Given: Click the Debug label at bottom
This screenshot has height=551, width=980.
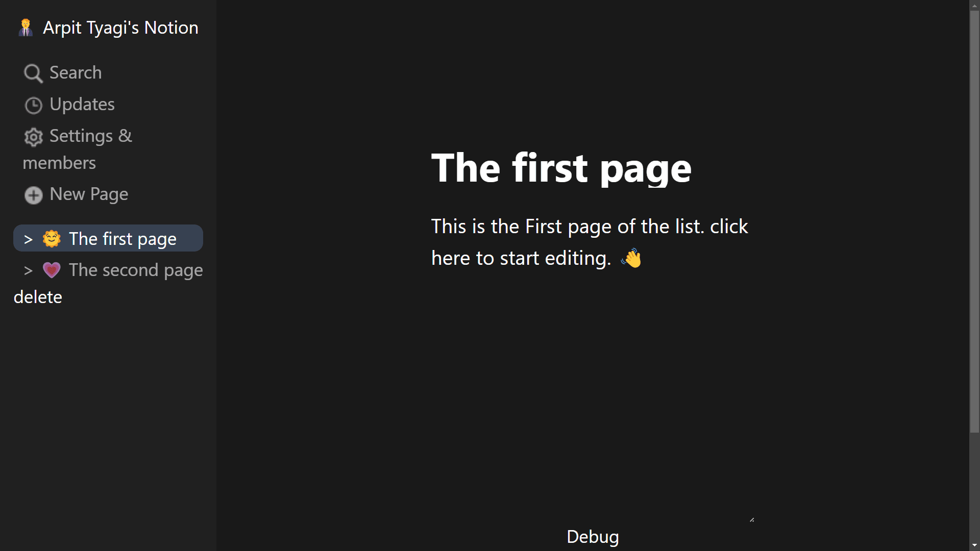Looking at the screenshot, I should (x=592, y=536).
